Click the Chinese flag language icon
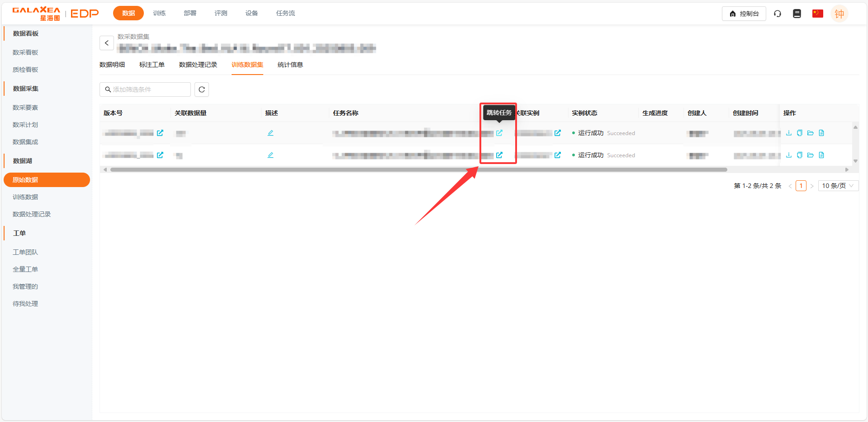 pos(817,14)
